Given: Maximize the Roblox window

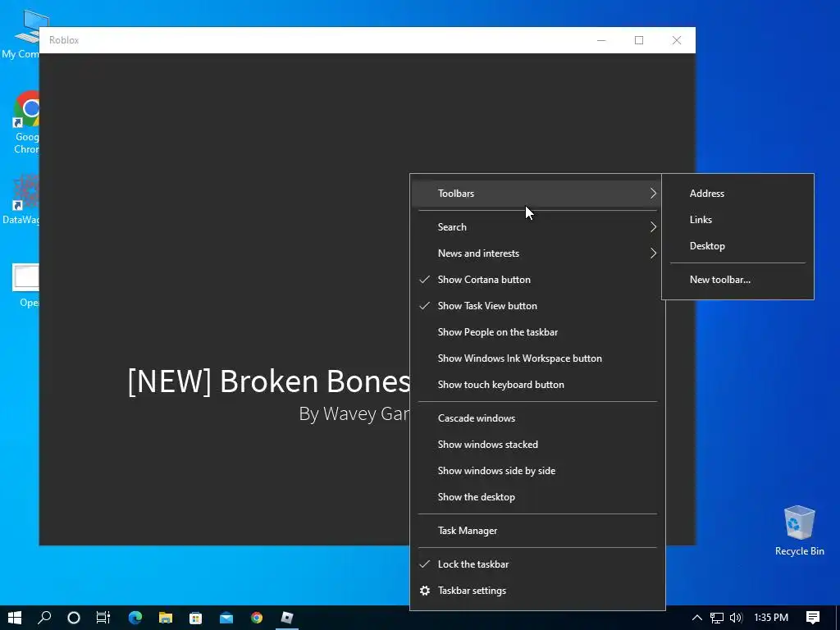Looking at the screenshot, I should (x=639, y=40).
